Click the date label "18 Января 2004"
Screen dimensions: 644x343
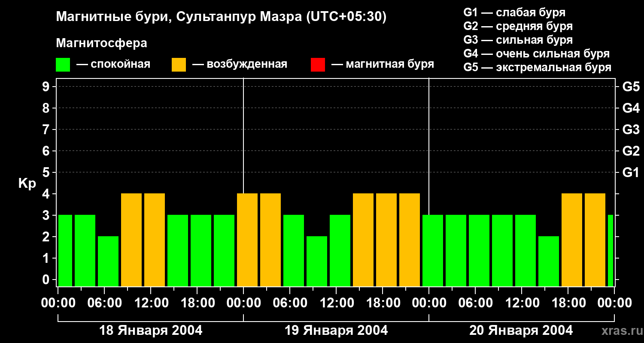coord(151,331)
